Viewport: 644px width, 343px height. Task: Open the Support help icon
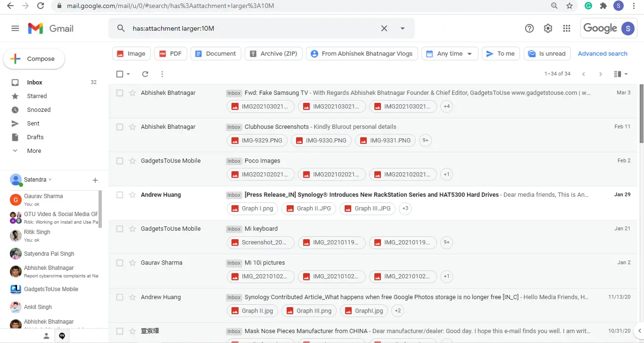(x=529, y=28)
